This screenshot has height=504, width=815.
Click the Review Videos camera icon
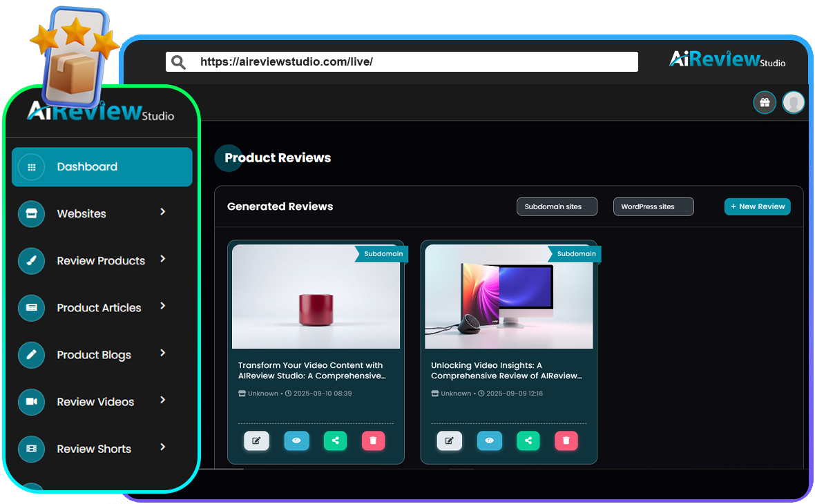31,402
